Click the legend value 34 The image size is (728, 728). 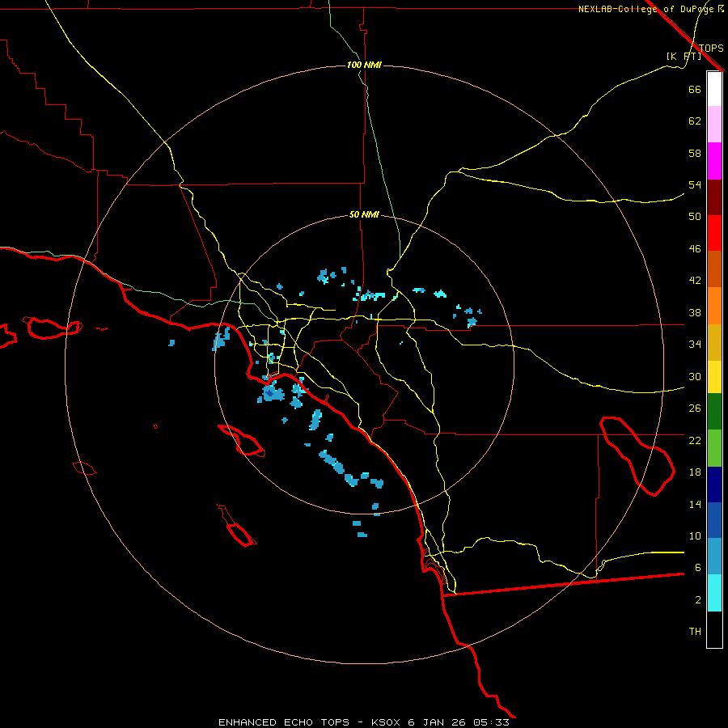[x=695, y=345]
